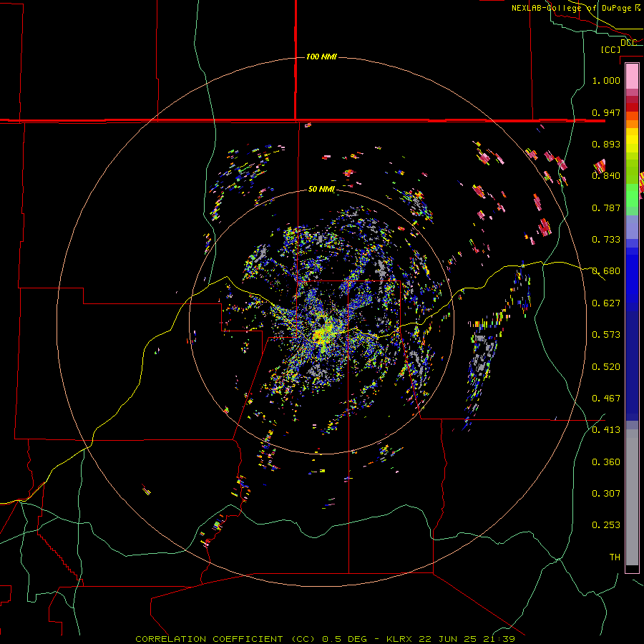This screenshot has height=644, width=644.
Task: Click the 100 NMI range ring label
Action: [321, 57]
